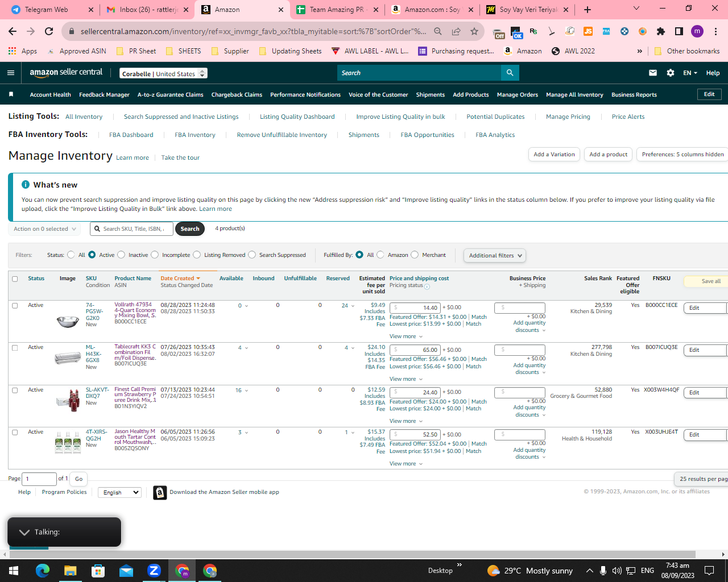The height and width of the screenshot is (582, 728).
Task: Open the Chrome side panel icon
Action: coord(679,31)
